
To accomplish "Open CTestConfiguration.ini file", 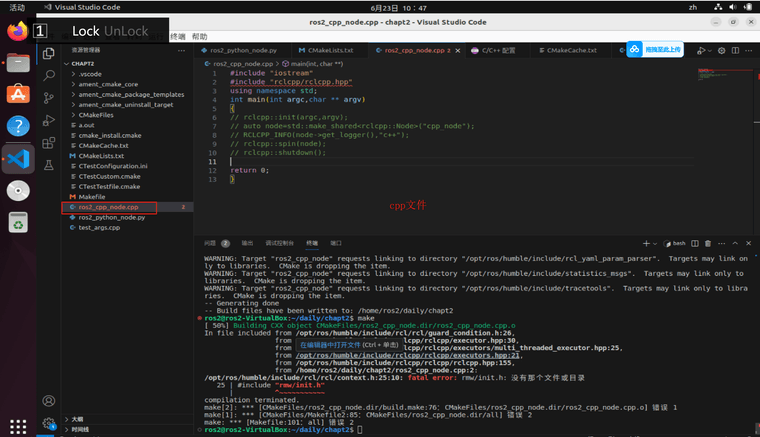I will tap(113, 166).
